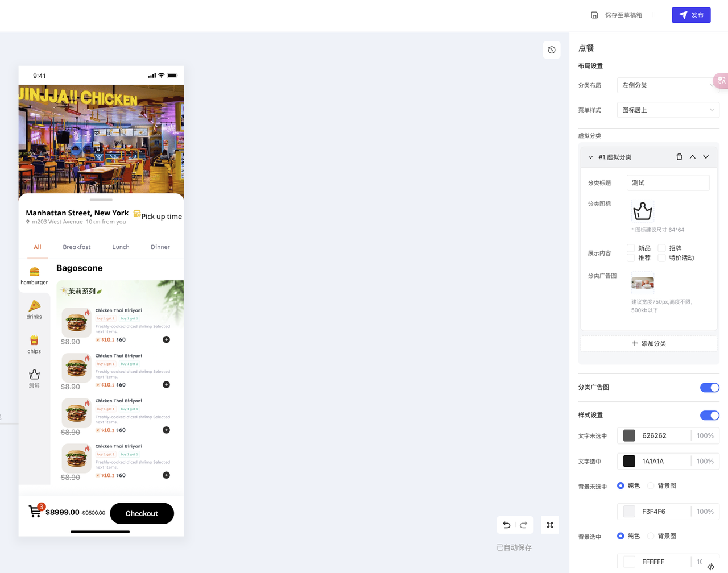Image resolution: width=728 pixels, height=573 pixels.
Task: Open the 分类布局 dropdown
Action: pyautogui.click(x=668, y=85)
